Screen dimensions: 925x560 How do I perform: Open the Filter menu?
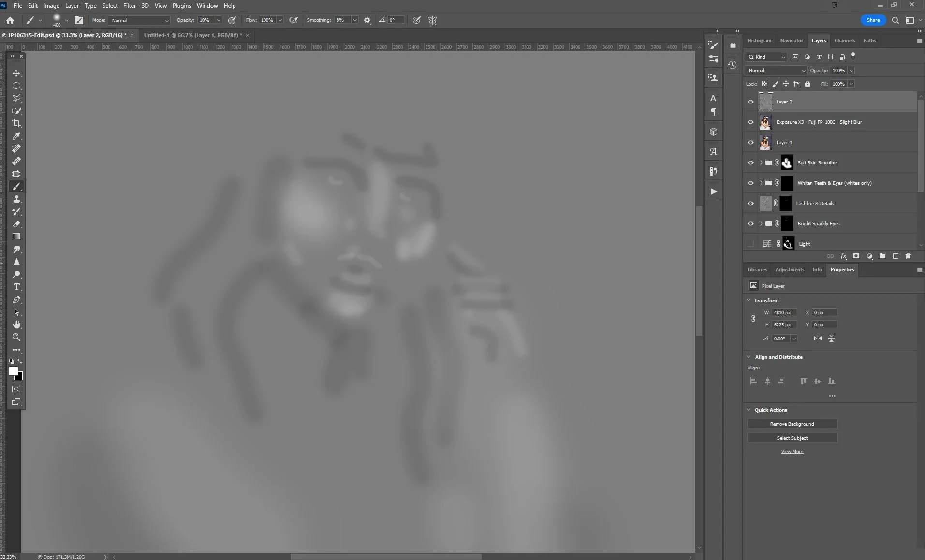pos(130,6)
